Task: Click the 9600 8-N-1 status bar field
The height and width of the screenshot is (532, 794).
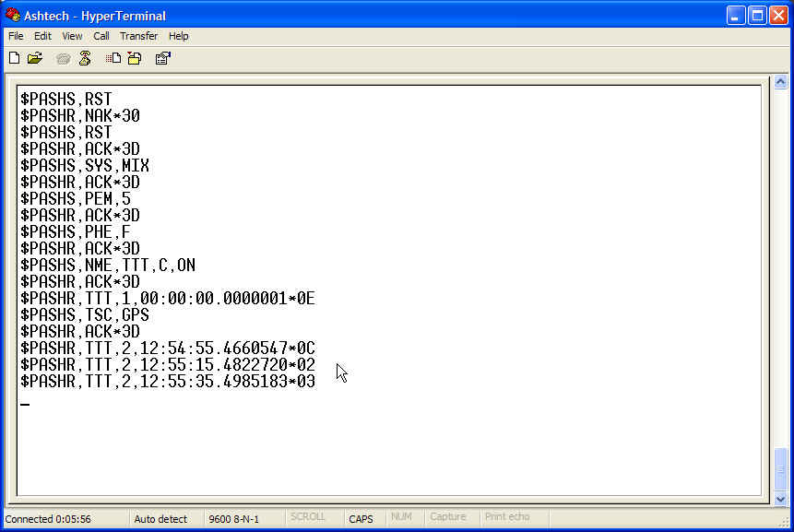Action: 232,519
